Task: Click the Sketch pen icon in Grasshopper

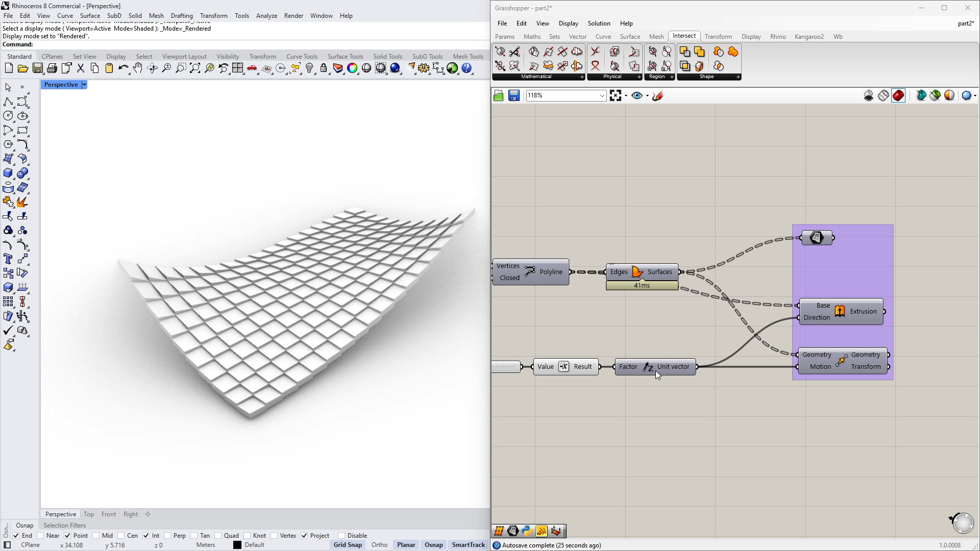Action: click(x=657, y=96)
